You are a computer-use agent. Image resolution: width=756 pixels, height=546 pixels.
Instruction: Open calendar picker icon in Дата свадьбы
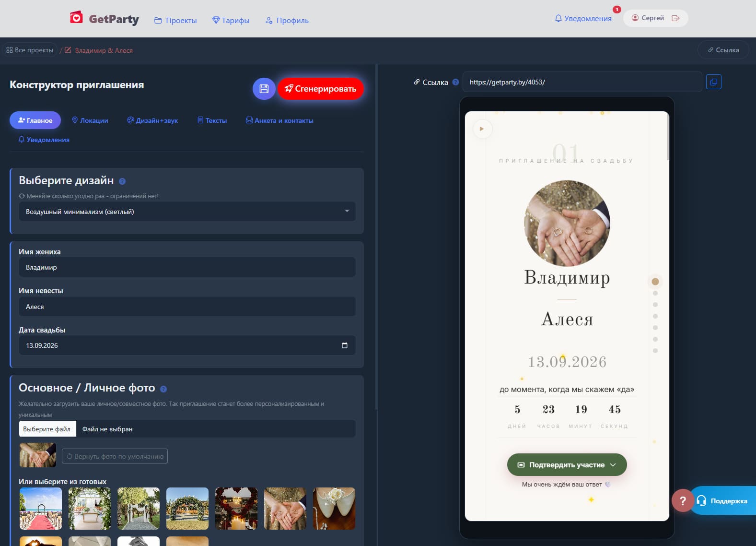coord(344,345)
